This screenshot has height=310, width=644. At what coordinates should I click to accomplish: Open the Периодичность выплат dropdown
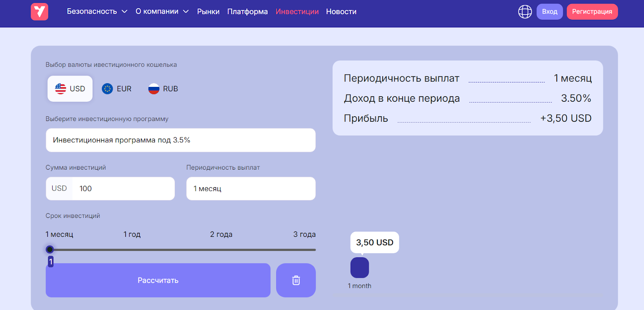tap(251, 189)
